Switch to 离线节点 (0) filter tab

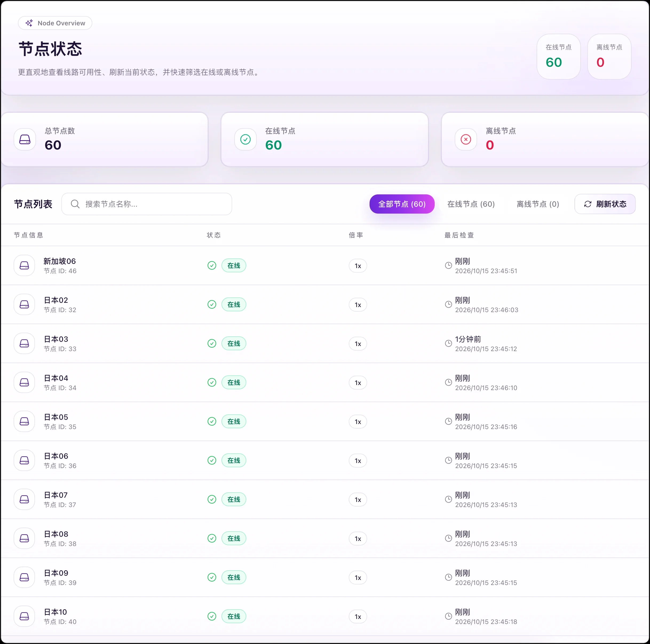click(x=538, y=204)
